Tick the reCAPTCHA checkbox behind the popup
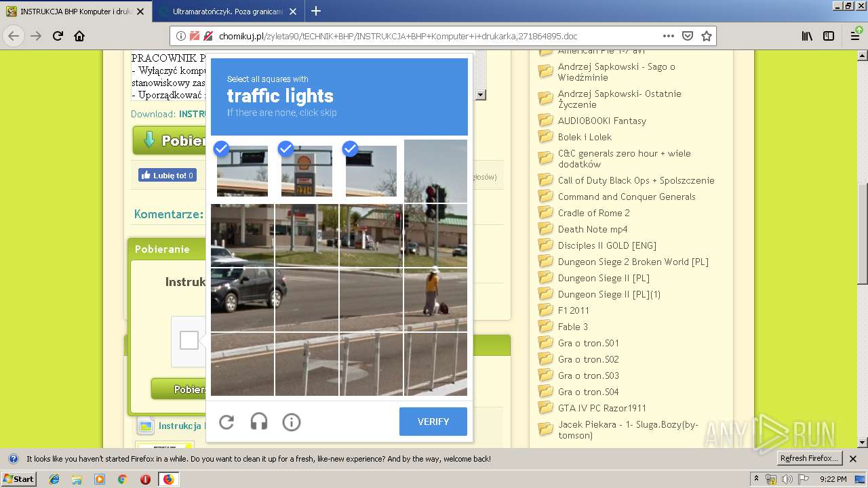868x488 pixels. pos(189,340)
